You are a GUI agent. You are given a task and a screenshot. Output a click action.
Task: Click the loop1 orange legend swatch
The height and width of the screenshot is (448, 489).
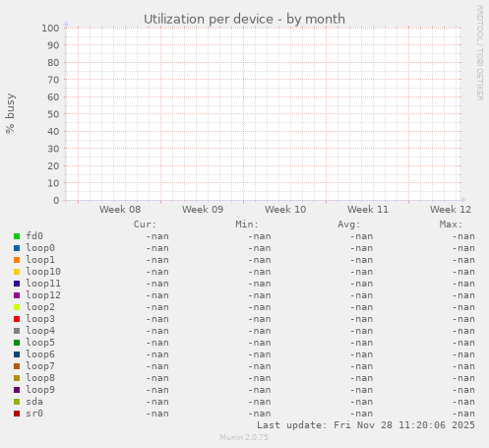tap(17, 260)
